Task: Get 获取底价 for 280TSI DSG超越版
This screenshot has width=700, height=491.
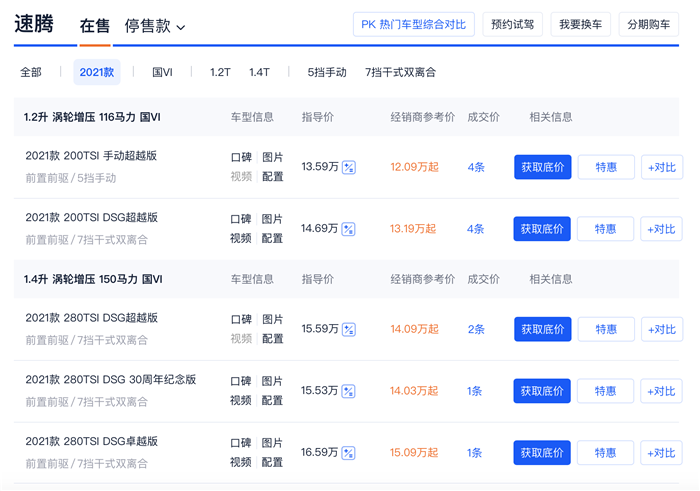Action: [x=543, y=329]
